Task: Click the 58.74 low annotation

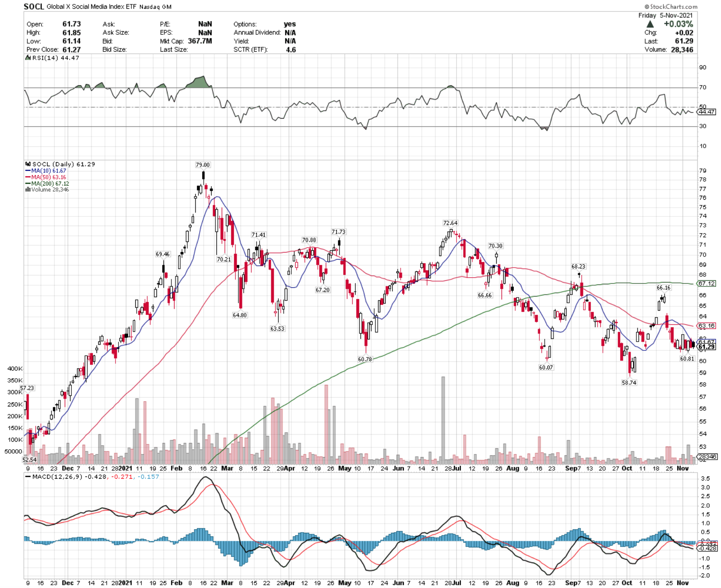Action: (x=629, y=383)
